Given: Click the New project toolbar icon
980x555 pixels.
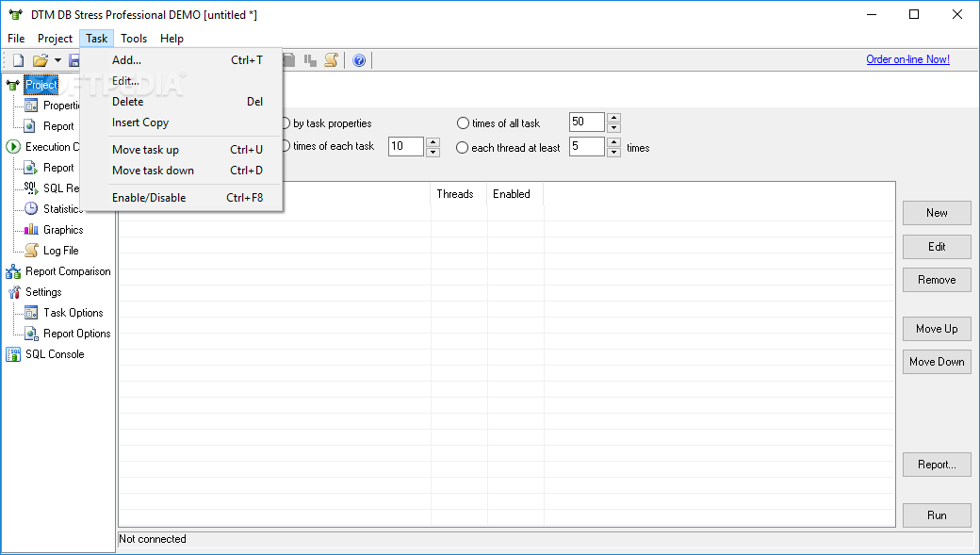Looking at the screenshot, I should pos(19,60).
